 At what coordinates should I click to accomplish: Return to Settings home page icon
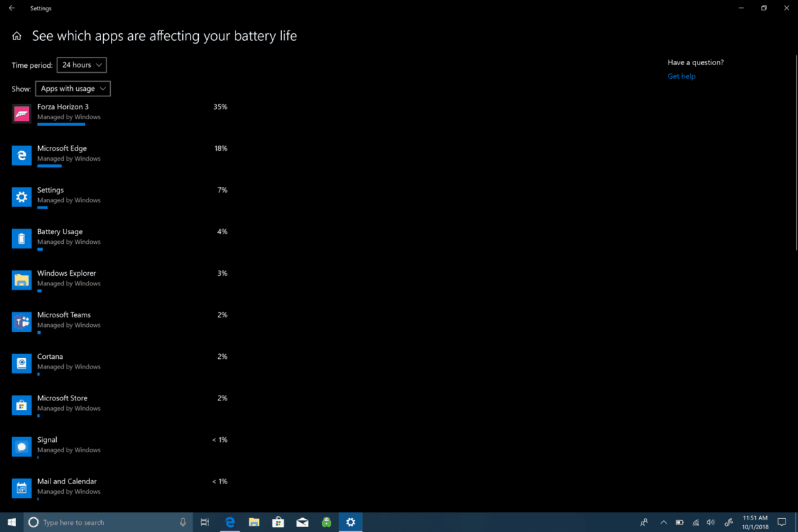[17, 36]
